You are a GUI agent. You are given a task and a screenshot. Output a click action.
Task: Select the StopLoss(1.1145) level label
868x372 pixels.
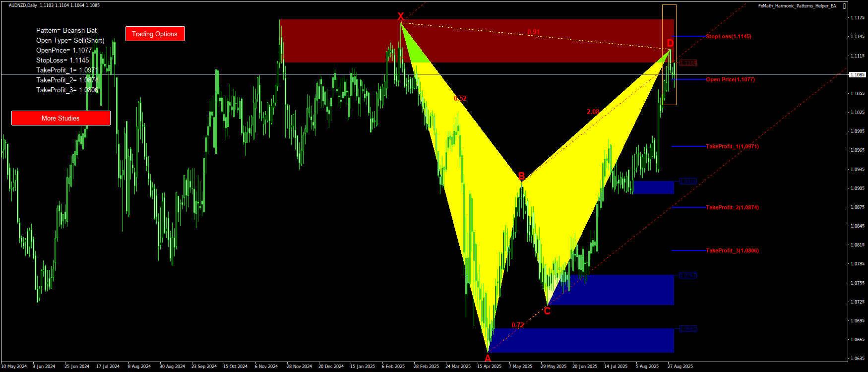click(x=728, y=37)
